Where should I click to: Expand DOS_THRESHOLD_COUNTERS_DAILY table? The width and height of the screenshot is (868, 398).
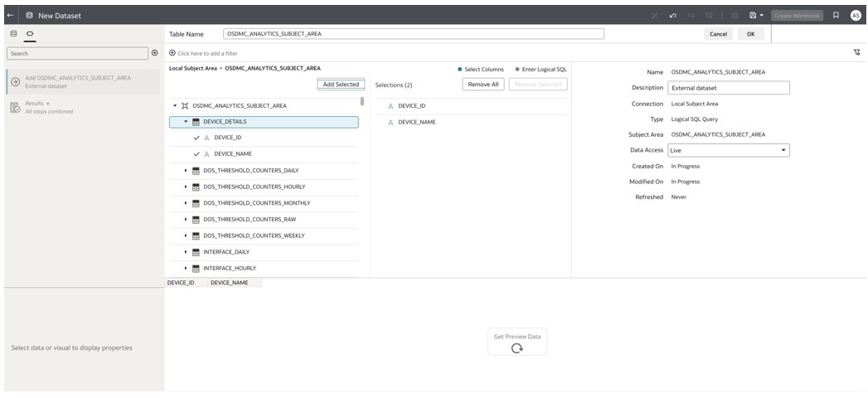tap(186, 171)
